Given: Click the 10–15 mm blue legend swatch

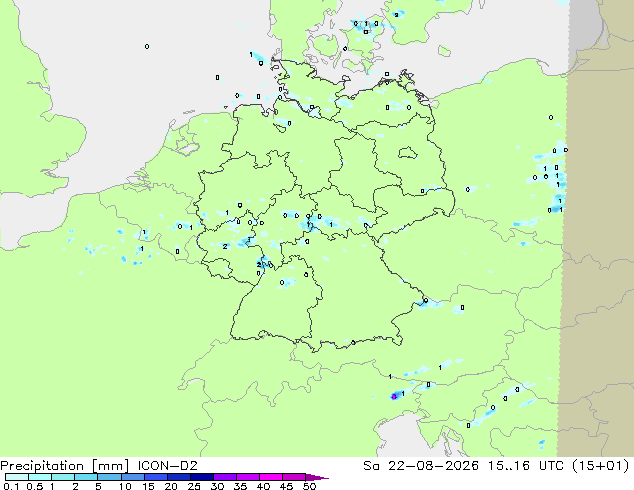Looking at the screenshot, I should click(x=132, y=477).
